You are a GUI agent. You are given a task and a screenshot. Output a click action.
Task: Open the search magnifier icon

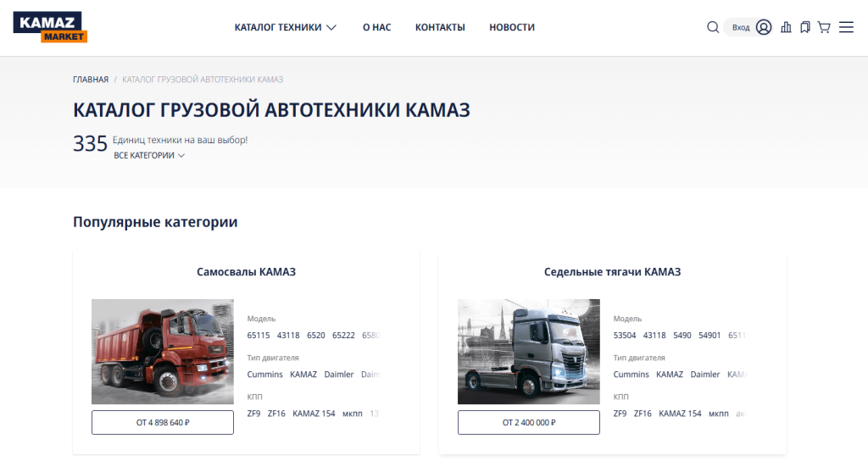coord(713,27)
